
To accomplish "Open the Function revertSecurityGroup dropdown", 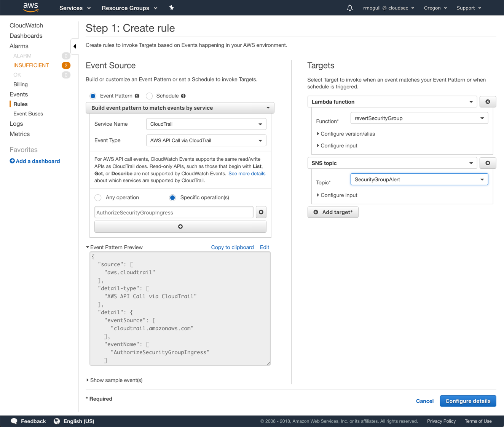I will (x=419, y=118).
